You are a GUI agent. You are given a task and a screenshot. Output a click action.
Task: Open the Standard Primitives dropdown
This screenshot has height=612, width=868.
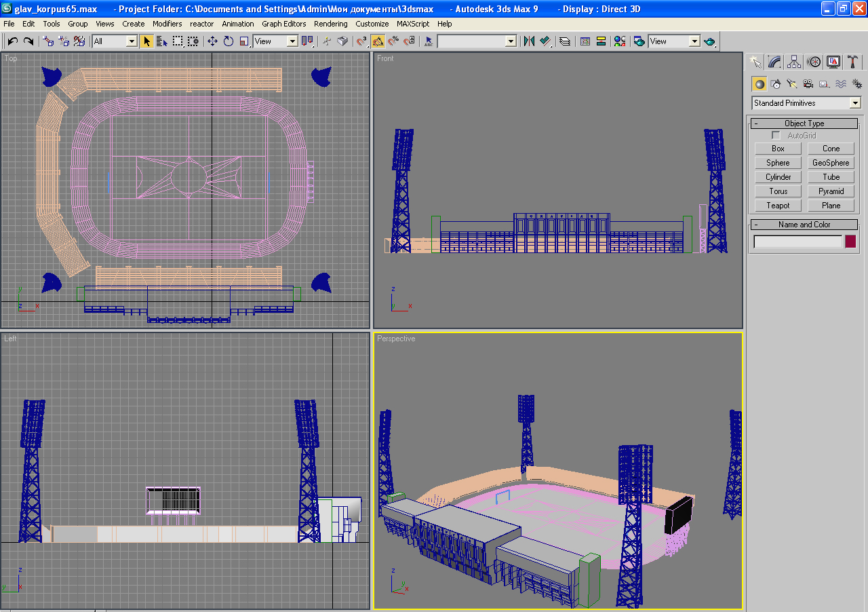[x=854, y=103]
